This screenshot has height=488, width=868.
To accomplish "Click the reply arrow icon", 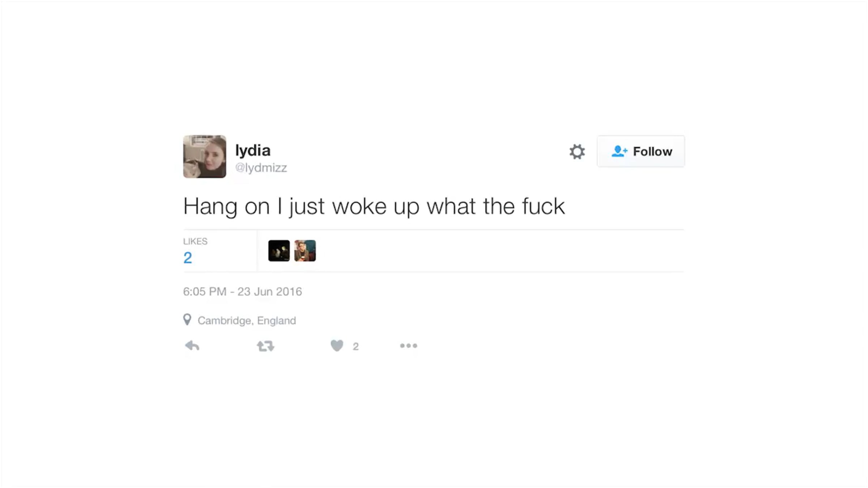I will pyautogui.click(x=192, y=346).
